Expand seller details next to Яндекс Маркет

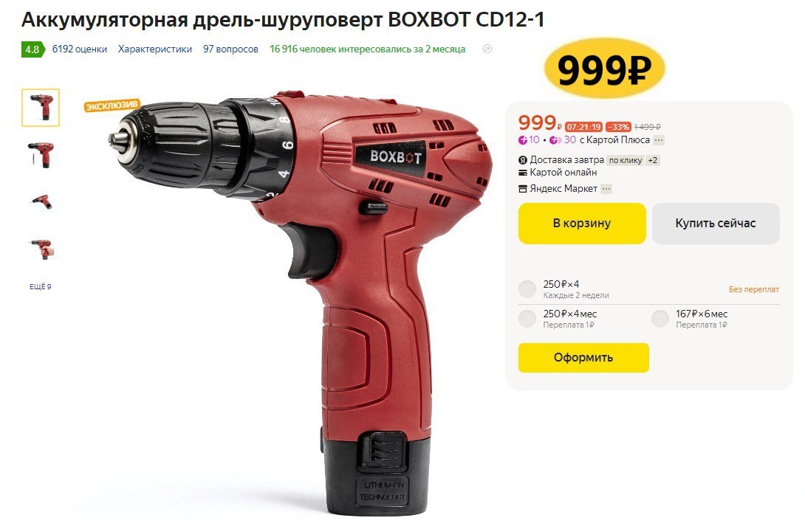pyautogui.click(x=606, y=189)
